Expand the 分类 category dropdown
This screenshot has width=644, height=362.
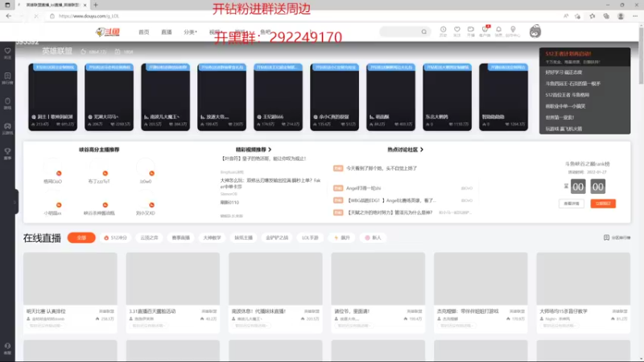190,32
